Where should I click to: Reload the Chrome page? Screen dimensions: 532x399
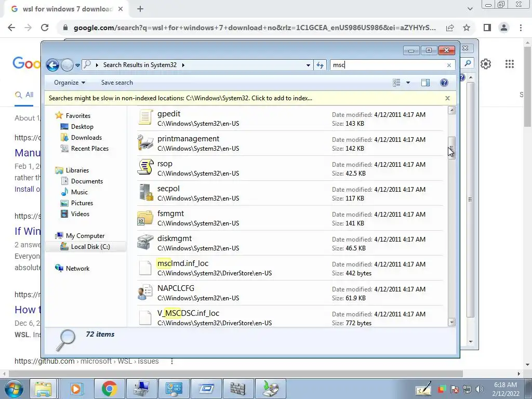pyautogui.click(x=45, y=28)
